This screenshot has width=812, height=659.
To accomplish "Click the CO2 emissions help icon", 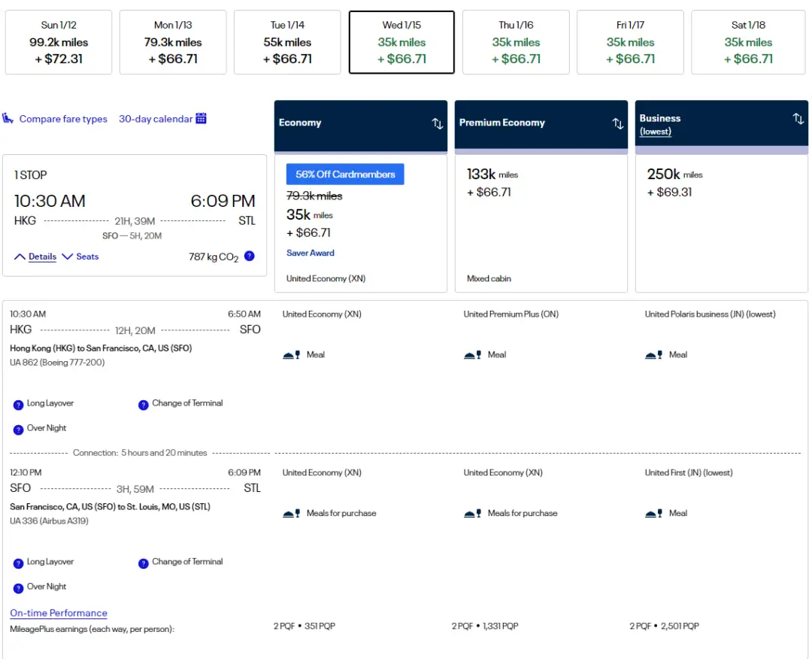I will point(250,256).
